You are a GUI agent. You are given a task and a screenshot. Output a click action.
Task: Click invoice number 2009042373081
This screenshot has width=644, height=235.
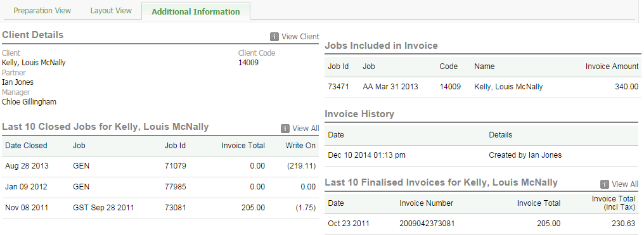tap(427, 224)
